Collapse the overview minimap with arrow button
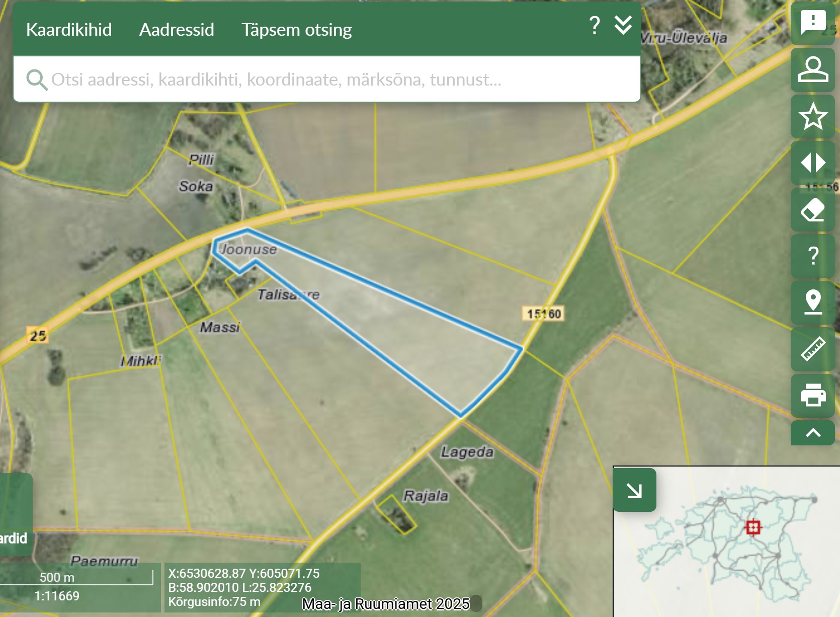This screenshot has height=617, width=840. click(634, 490)
